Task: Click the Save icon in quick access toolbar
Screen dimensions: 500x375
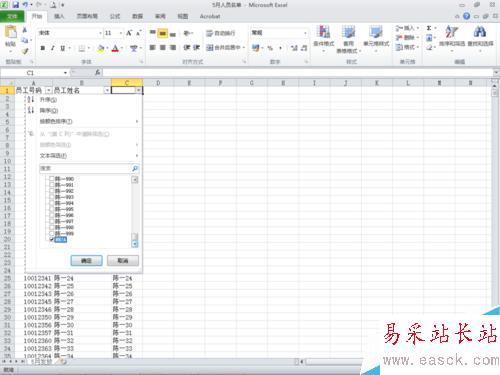Action: 16,5
